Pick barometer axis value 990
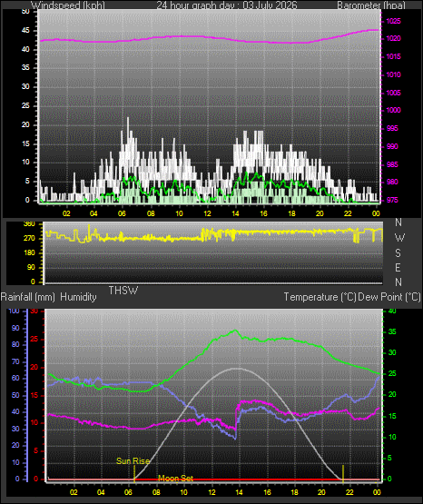Viewport: 423px width, 504px height. click(x=392, y=146)
